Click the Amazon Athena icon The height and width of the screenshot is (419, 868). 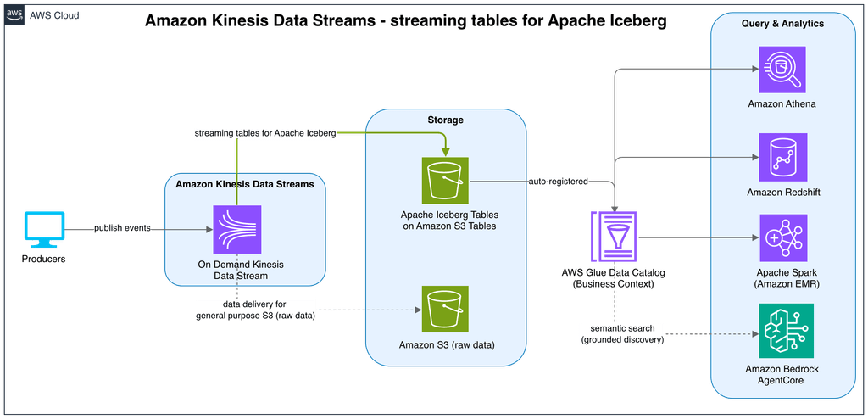782,70
